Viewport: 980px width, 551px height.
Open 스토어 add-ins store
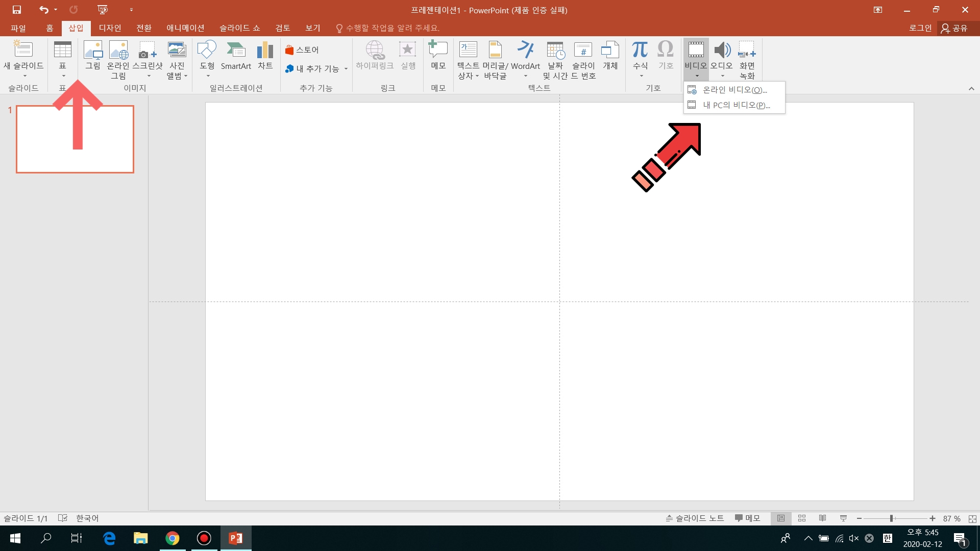pyautogui.click(x=302, y=50)
